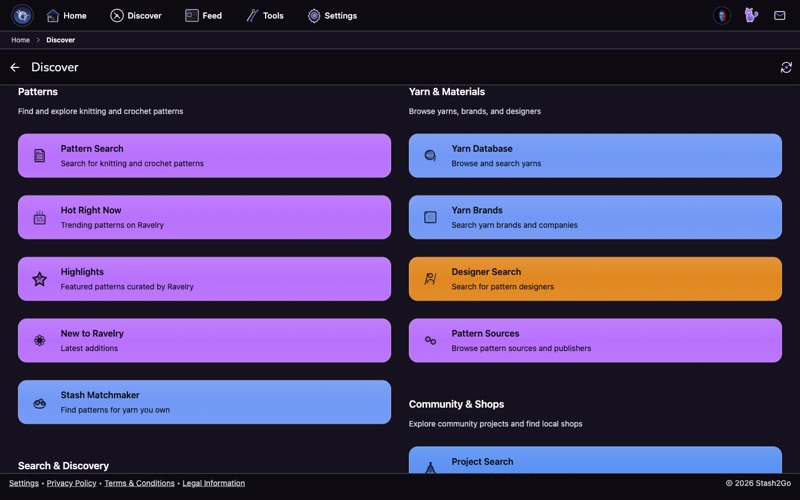Open the Designer Search card
The width and height of the screenshot is (800, 500).
[595, 279]
